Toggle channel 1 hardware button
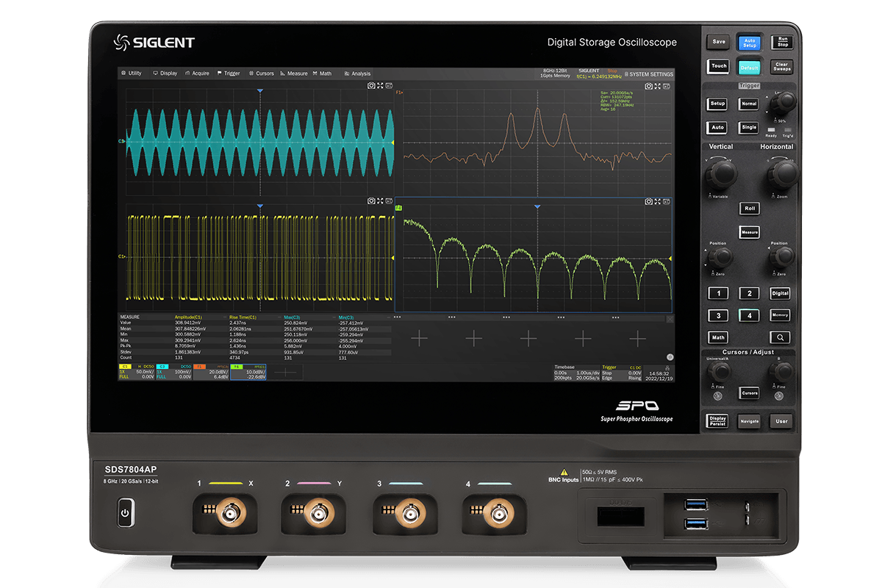The width and height of the screenshot is (882, 588). click(x=718, y=293)
